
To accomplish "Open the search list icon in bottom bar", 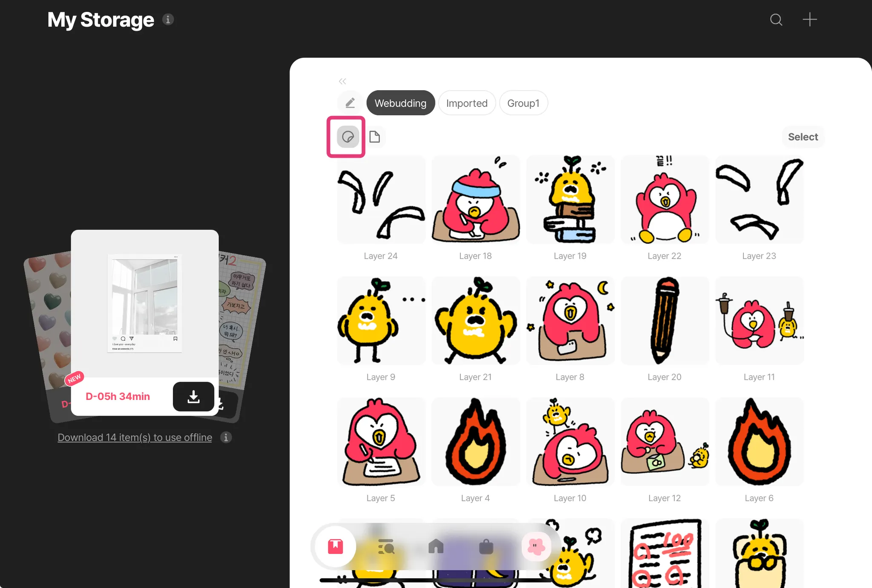I will 386,546.
